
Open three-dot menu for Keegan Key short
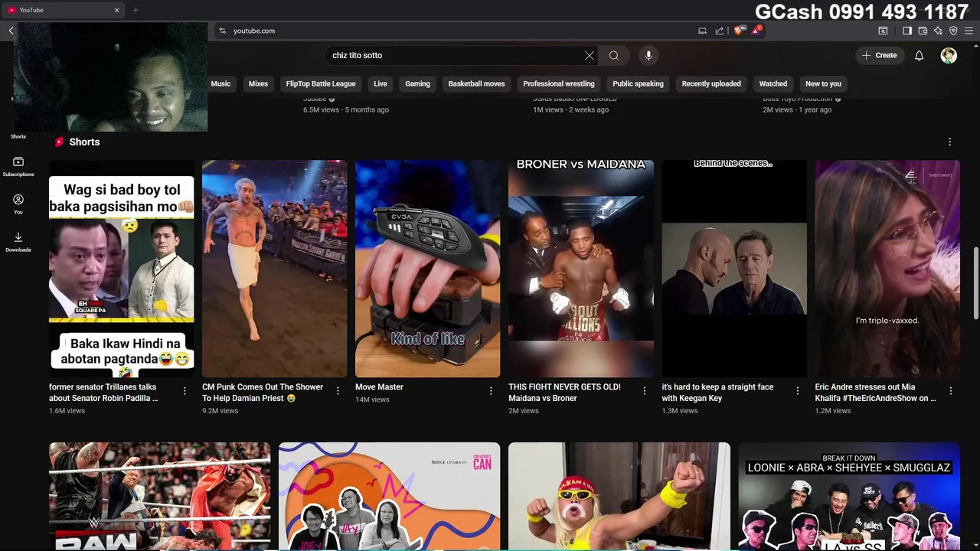[797, 391]
